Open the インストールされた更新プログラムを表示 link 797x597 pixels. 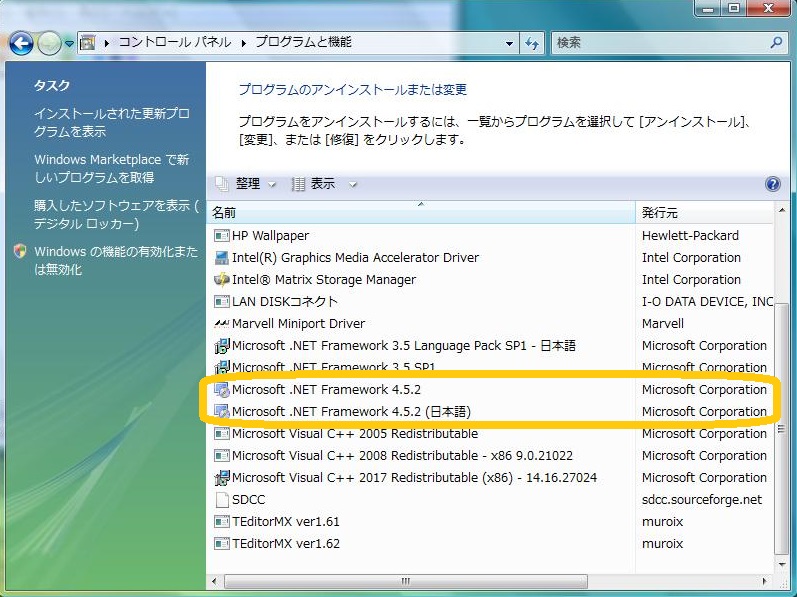[111, 123]
